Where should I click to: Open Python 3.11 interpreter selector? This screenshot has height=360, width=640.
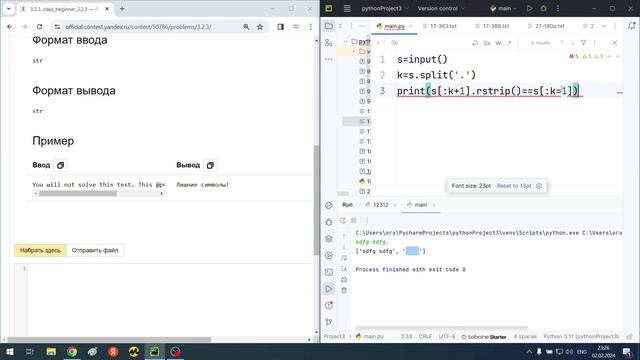[581, 337]
